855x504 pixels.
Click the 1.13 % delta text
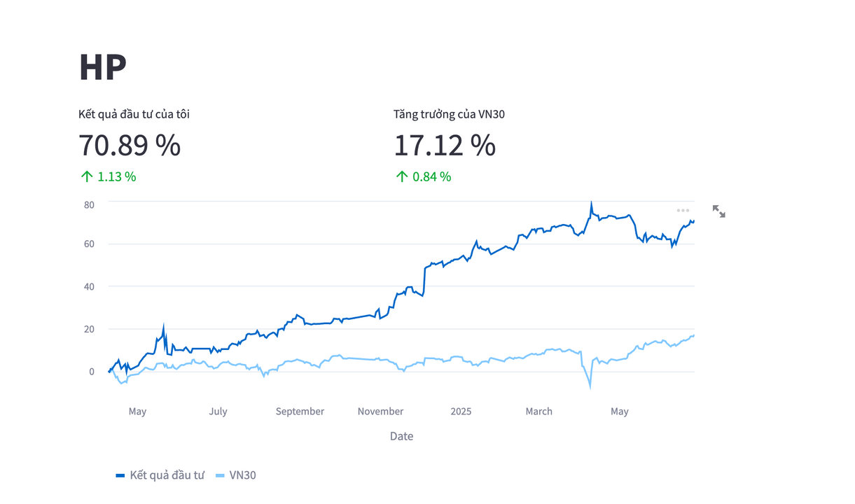click(x=116, y=176)
